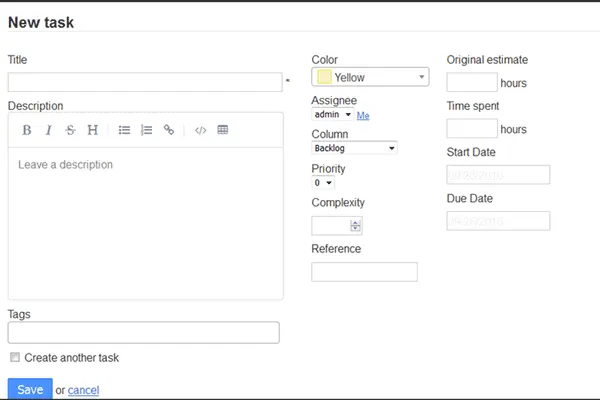Focus the Title input field

tap(145, 82)
